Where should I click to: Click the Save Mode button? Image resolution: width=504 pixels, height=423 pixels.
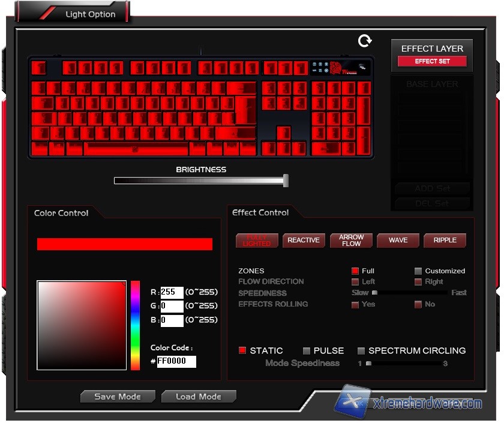click(118, 397)
